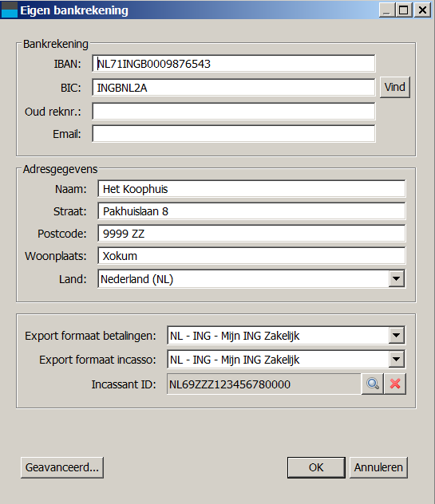Edit the Naam field with Het Koophuis

(251, 189)
